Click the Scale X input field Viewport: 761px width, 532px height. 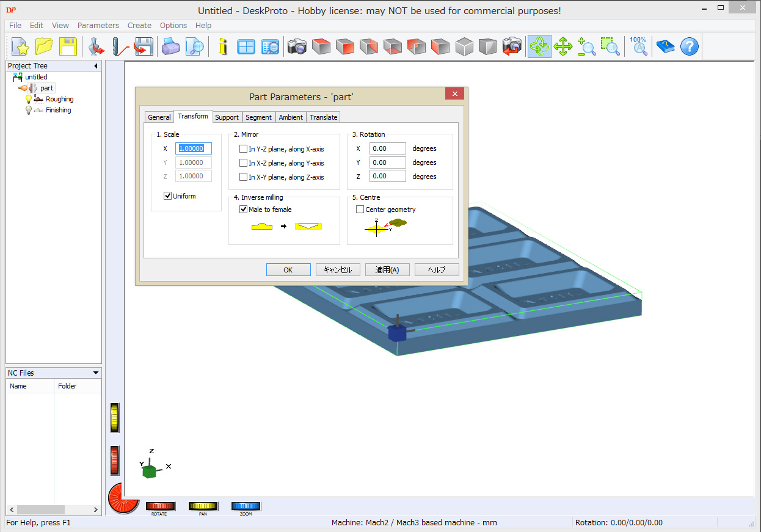pos(194,148)
